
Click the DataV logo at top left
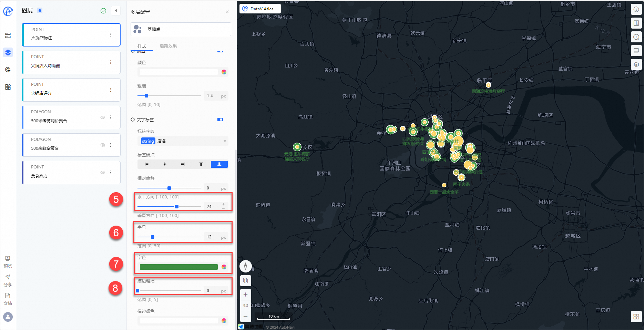point(8,11)
